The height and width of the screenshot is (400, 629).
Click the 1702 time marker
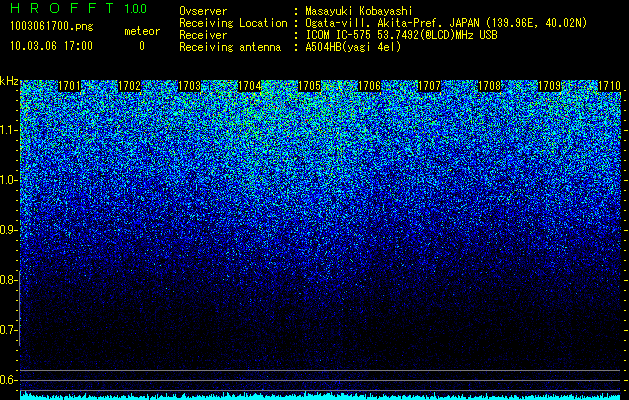(x=130, y=86)
